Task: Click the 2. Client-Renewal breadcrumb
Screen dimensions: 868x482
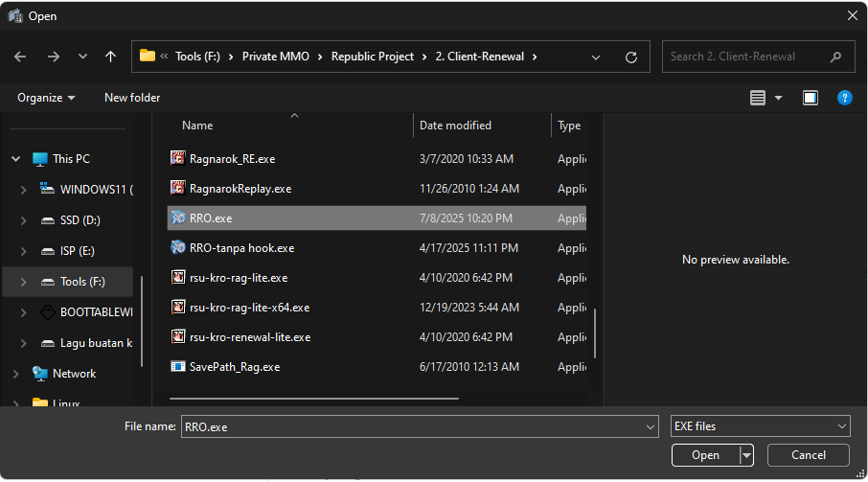Action: [x=479, y=57]
